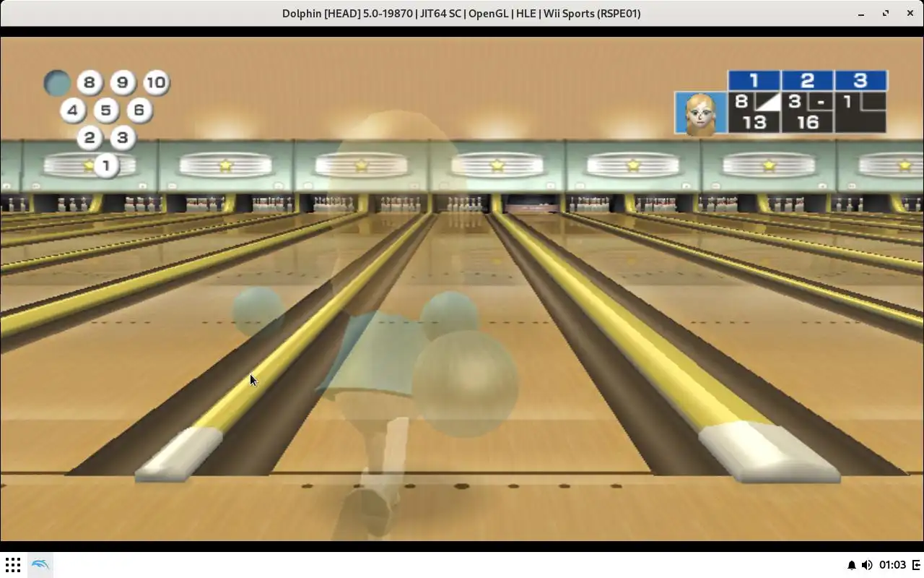Image resolution: width=924 pixels, height=578 pixels.
Task: Click the 01:03 clock in the taskbar
Action: point(893,565)
